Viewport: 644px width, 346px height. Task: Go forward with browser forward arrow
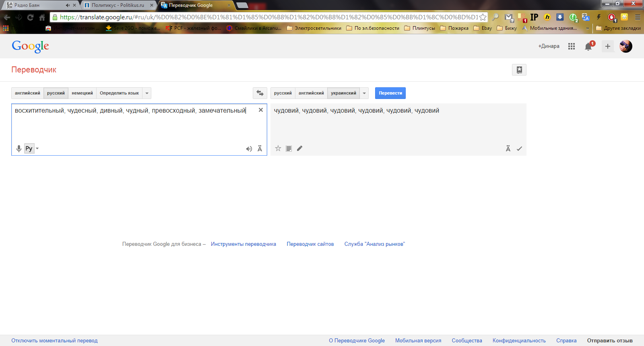(x=19, y=17)
